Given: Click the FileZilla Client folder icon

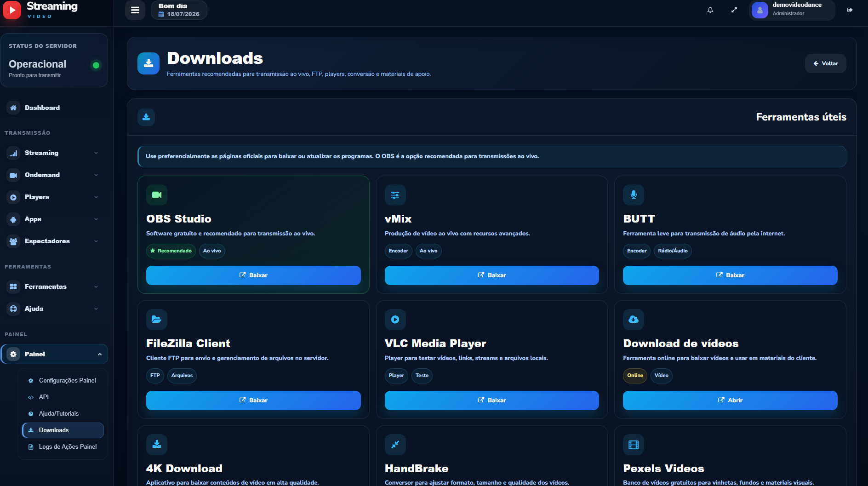Looking at the screenshot, I should tap(157, 320).
